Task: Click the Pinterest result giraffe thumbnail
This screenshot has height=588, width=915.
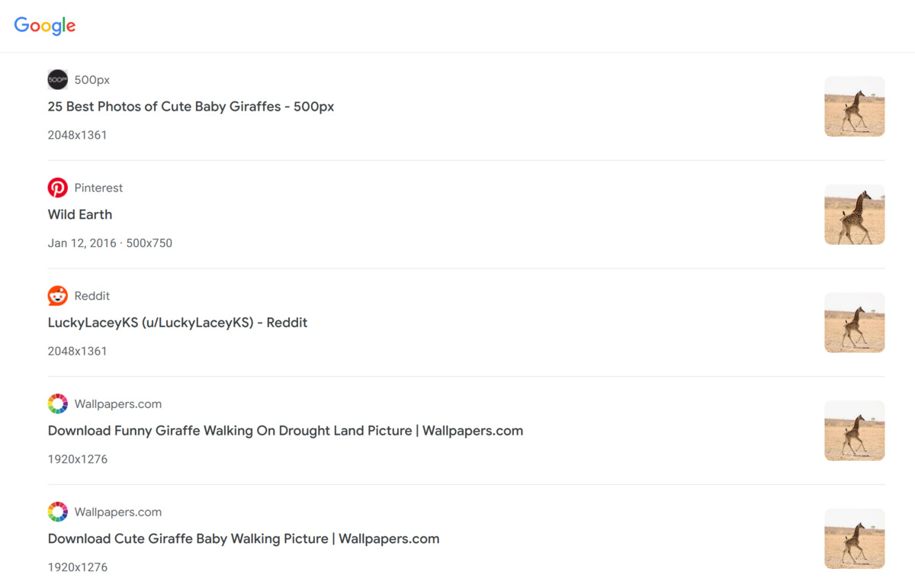Action: tap(854, 214)
